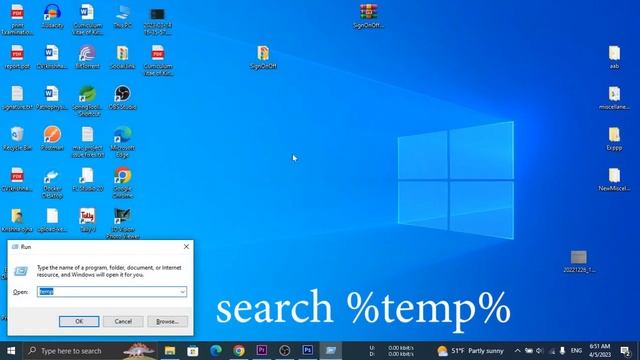640x360 pixels.
Task: Open Google Chrome from the taskbar
Action: pyautogui.click(x=239, y=350)
